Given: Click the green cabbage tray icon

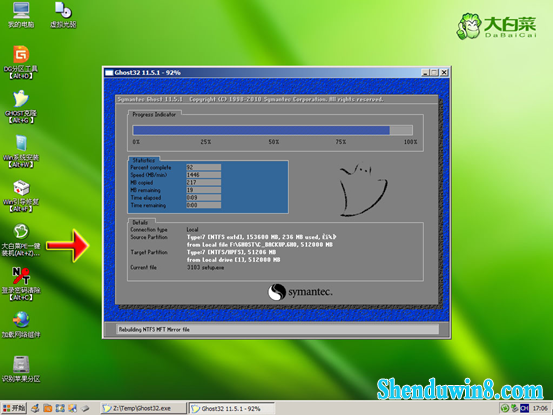Looking at the screenshot, I should 505,408.
